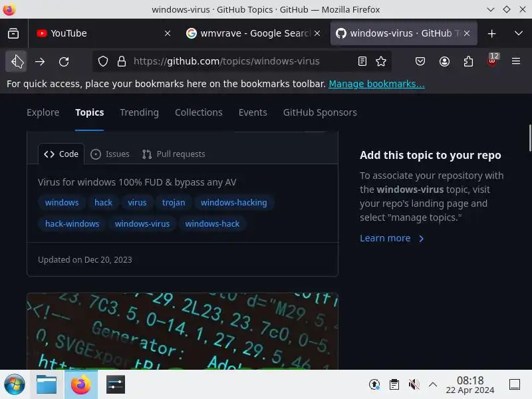Image resolution: width=532 pixels, height=399 pixels.
Task: Close the windows-virus GitHub tab
Action: click(467, 33)
